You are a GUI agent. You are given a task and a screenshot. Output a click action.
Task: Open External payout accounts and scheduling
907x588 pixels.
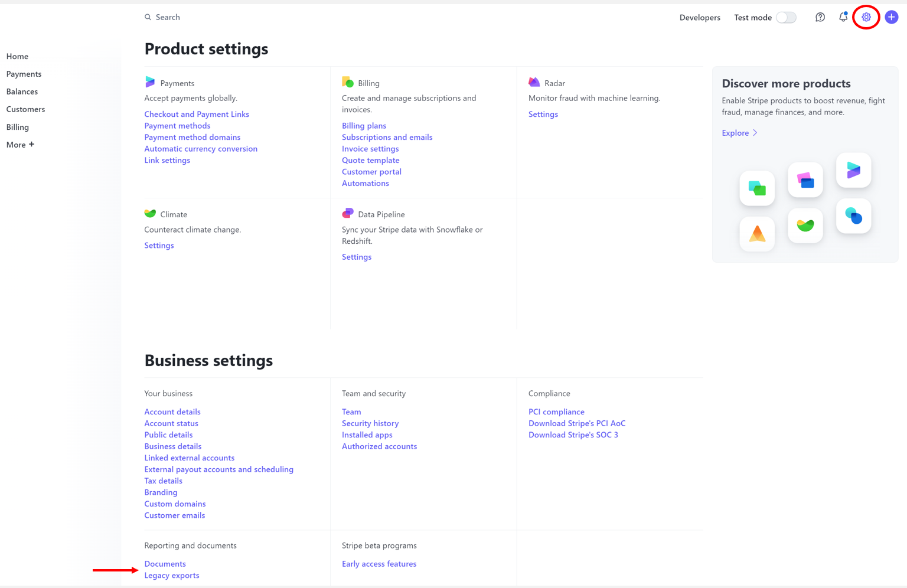(218, 469)
